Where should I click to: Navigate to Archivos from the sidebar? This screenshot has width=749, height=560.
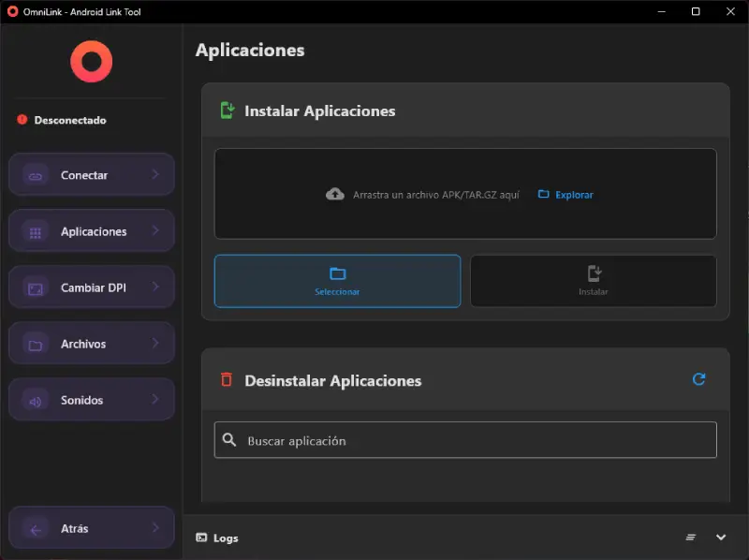(91, 343)
